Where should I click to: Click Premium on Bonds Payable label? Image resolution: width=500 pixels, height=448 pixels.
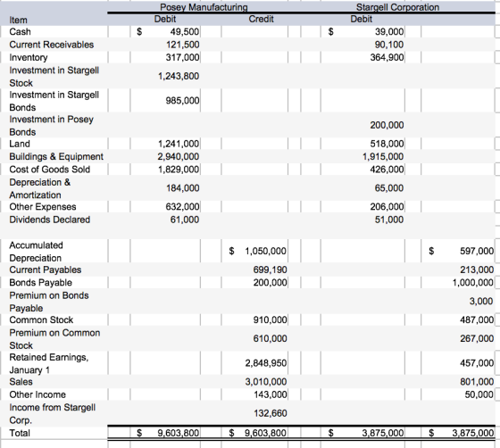point(49,302)
